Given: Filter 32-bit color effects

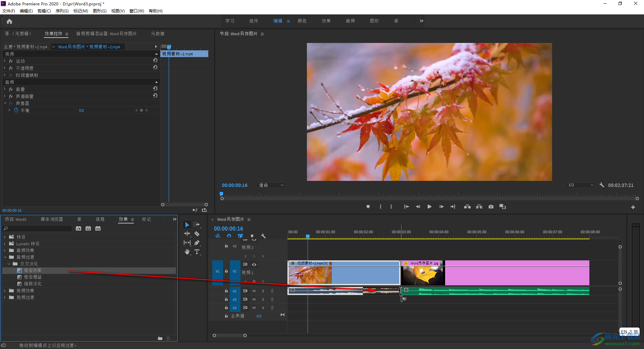Looking at the screenshot, I should (88, 229).
